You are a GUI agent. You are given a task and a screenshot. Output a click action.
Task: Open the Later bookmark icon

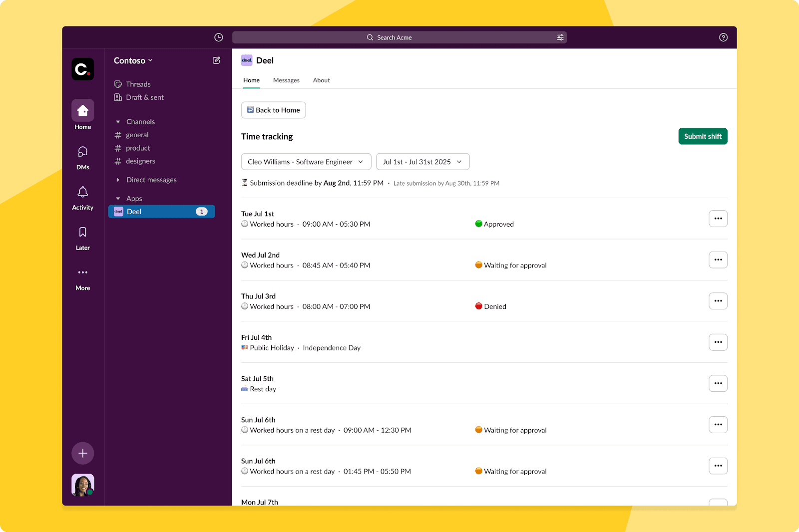tap(83, 238)
